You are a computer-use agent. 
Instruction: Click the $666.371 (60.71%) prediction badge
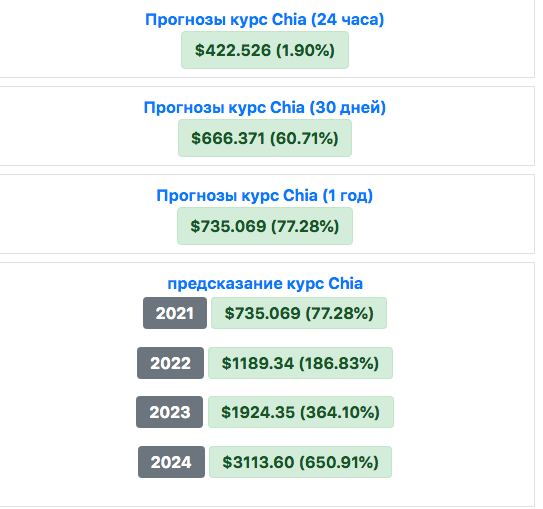point(265,138)
